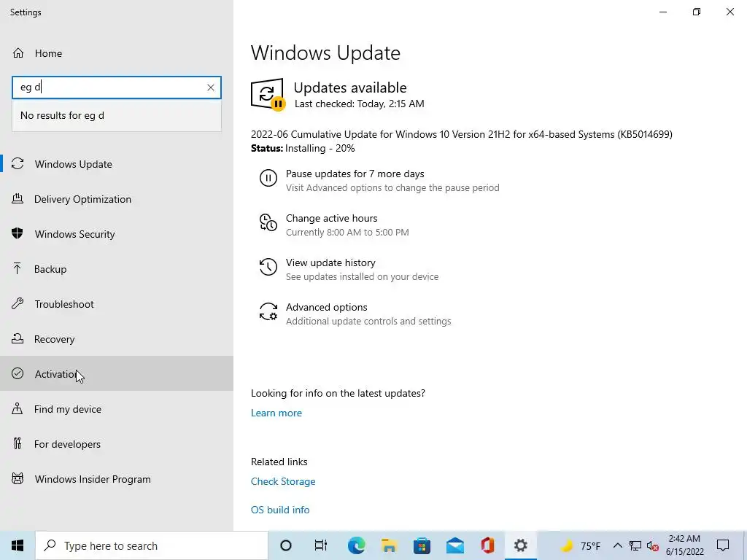Launch Microsoft Edge from taskbar
This screenshot has height=560, width=747.
tap(356, 545)
